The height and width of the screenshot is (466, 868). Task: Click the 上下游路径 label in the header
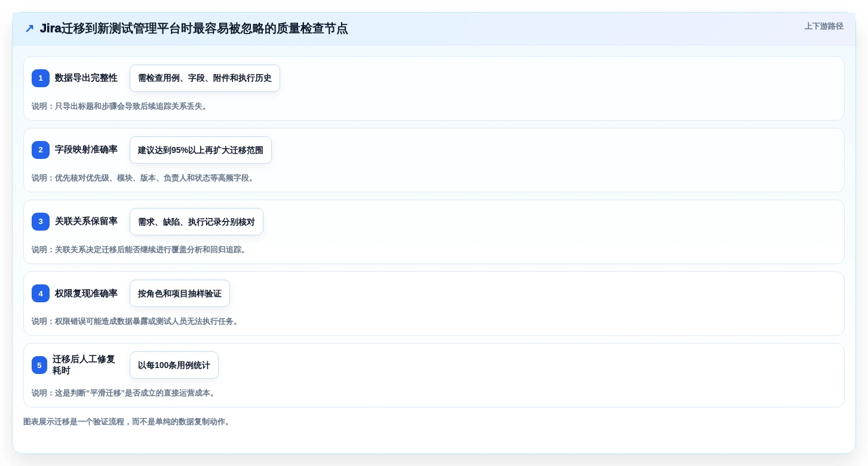coord(824,26)
